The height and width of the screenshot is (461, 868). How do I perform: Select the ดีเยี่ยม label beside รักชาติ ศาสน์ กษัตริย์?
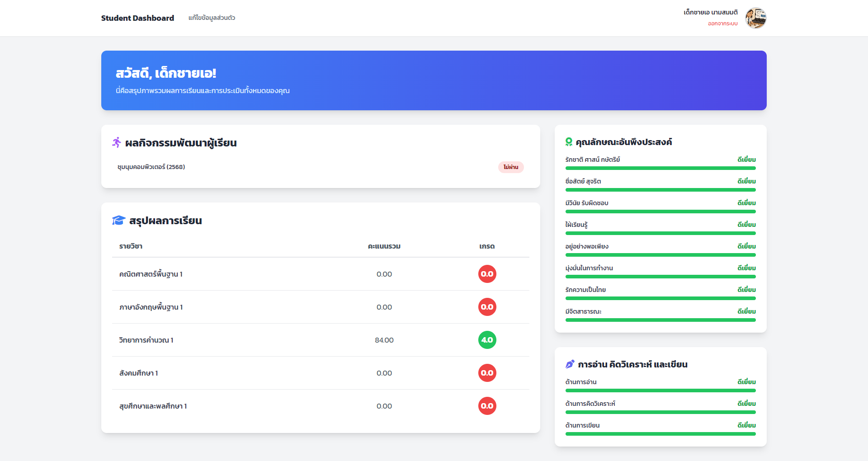(x=746, y=159)
